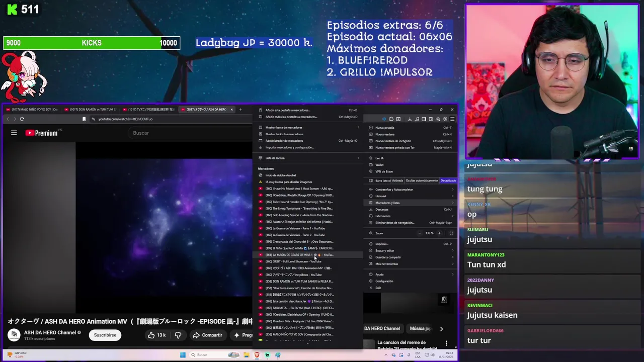
Task: Open the YouTube hamburger guide menu
Action: point(14,133)
